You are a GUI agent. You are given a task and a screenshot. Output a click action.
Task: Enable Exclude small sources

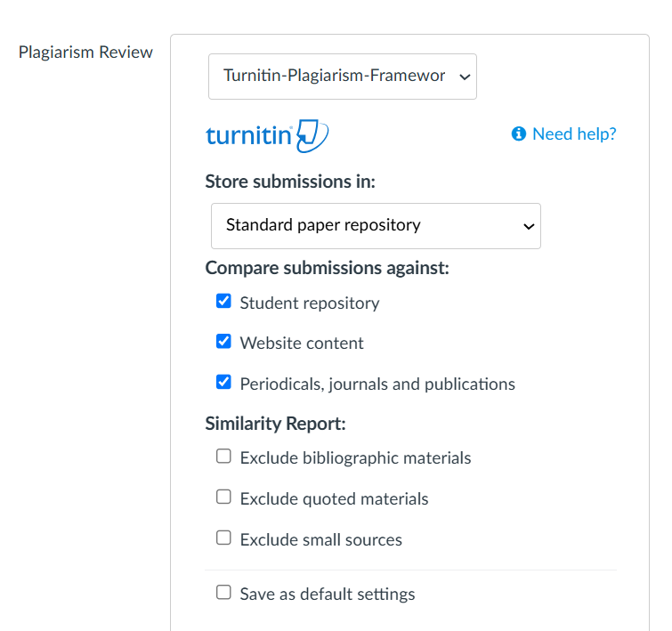223,538
